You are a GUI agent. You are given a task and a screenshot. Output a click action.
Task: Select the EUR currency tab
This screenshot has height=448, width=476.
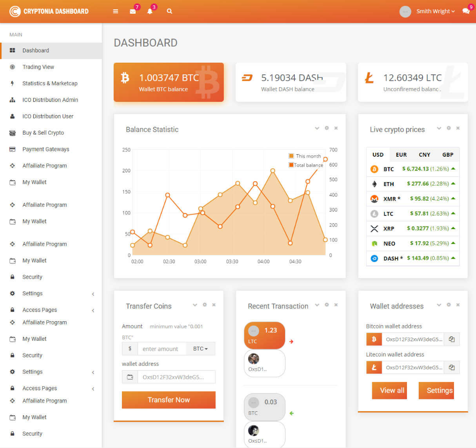(x=401, y=155)
